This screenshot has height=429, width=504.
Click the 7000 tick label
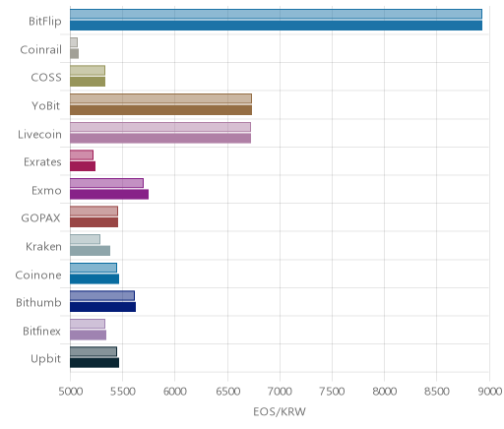[280, 392]
